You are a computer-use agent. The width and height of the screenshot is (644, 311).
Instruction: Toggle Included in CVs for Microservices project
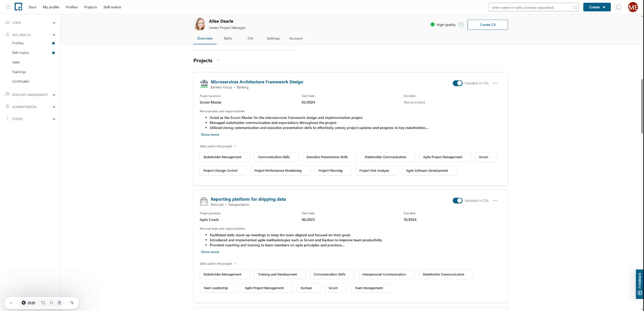click(457, 83)
